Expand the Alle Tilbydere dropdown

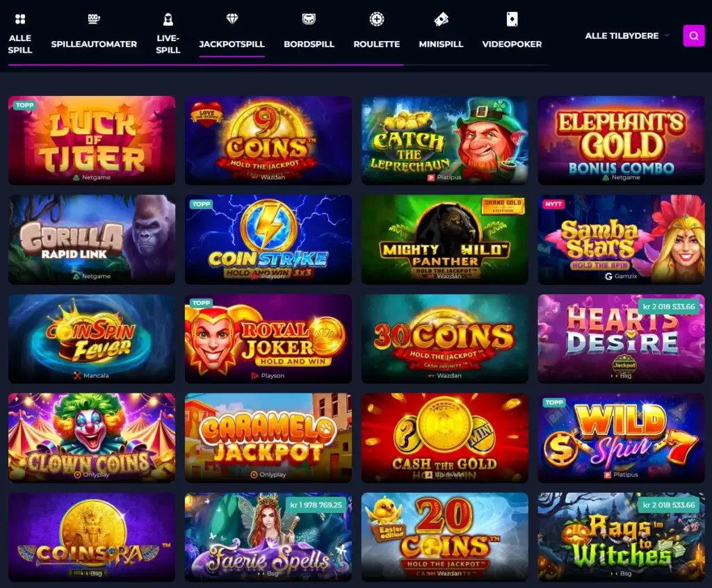626,35
